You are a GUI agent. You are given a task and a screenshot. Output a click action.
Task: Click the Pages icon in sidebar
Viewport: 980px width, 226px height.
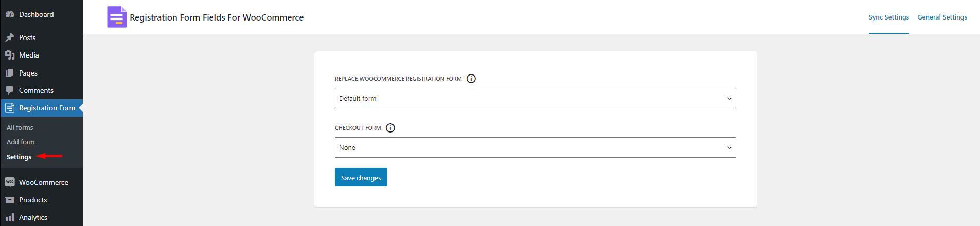pos(10,73)
